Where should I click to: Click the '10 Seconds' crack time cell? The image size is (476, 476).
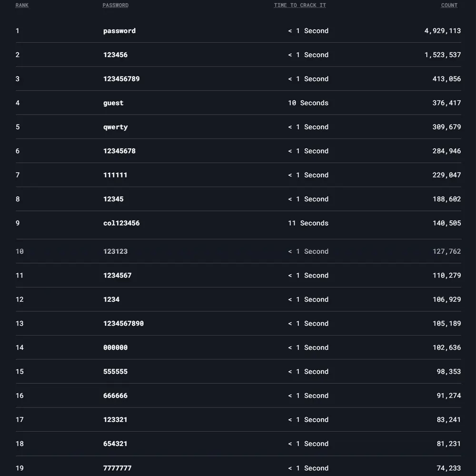(x=308, y=103)
